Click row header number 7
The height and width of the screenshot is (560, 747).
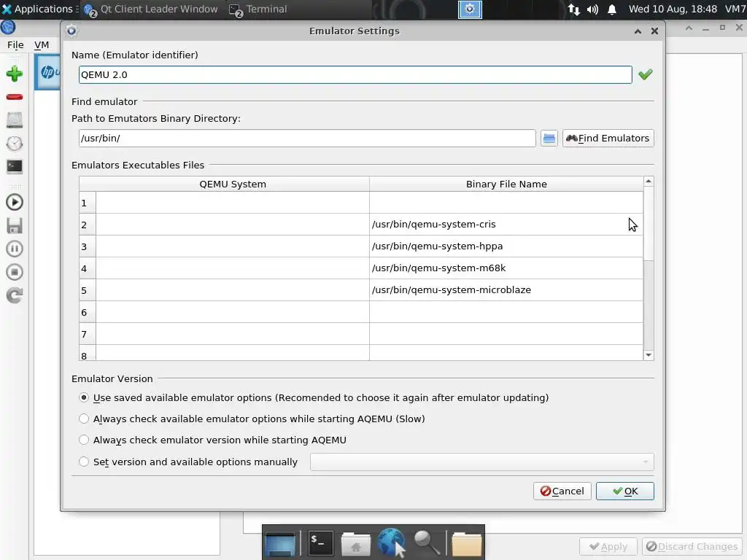pyautogui.click(x=88, y=334)
